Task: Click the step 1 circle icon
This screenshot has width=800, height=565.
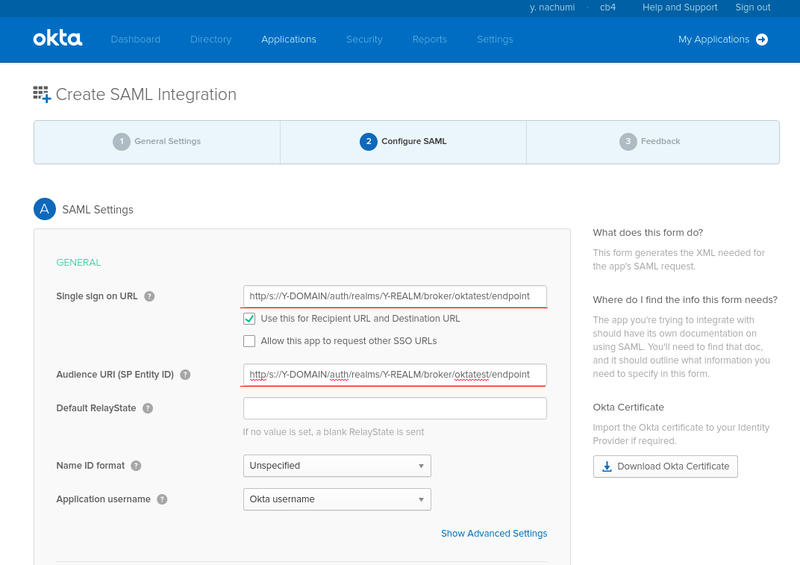Action: pos(121,141)
